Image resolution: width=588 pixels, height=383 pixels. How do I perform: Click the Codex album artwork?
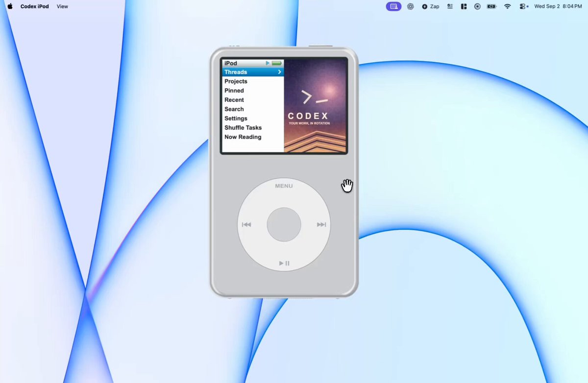coord(315,106)
